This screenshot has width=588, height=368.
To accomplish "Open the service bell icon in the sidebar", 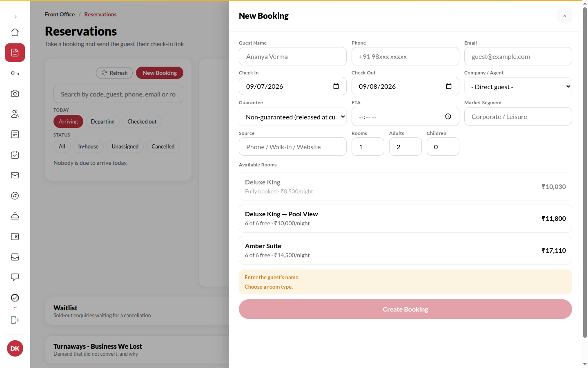I will click(x=15, y=216).
